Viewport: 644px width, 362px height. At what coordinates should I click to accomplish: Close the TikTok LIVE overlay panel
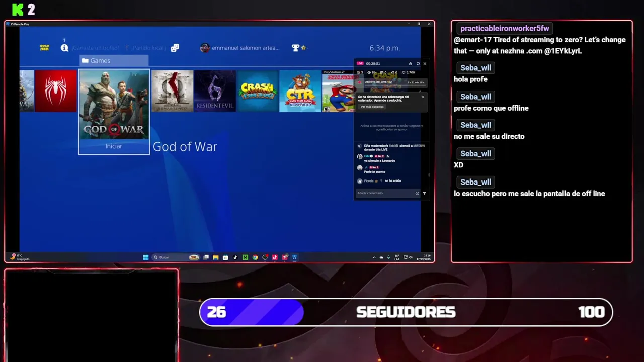[x=425, y=64]
